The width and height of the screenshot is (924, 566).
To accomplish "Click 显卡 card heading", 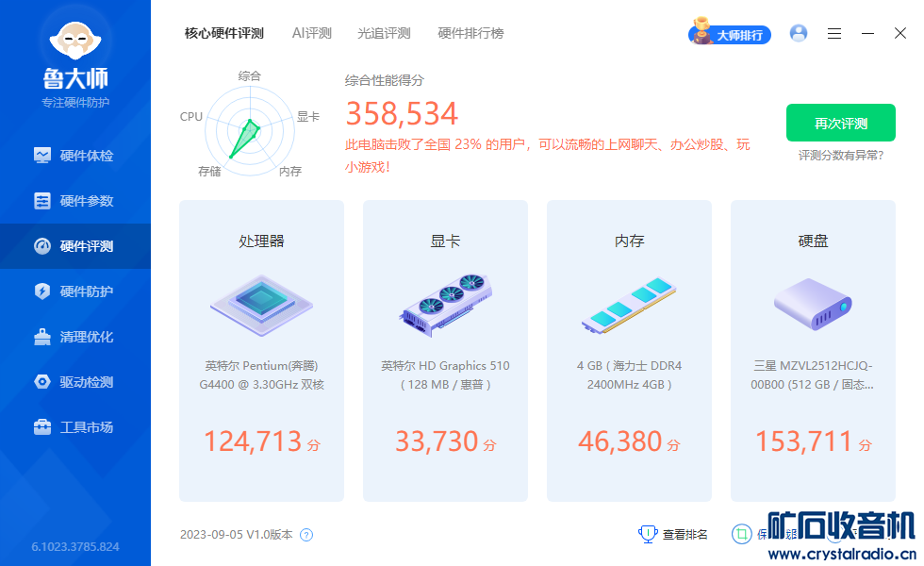I will tap(445, 241).
